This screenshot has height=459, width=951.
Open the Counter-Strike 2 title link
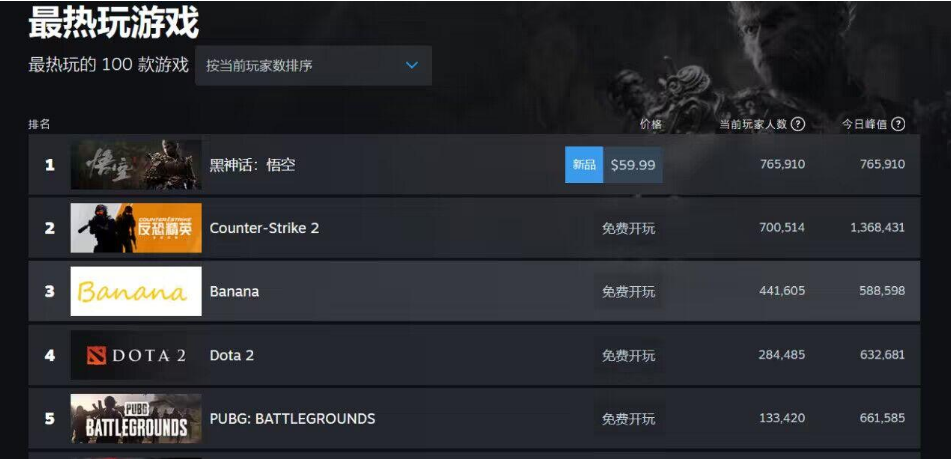pyautogui.click(x=264, y=228)
